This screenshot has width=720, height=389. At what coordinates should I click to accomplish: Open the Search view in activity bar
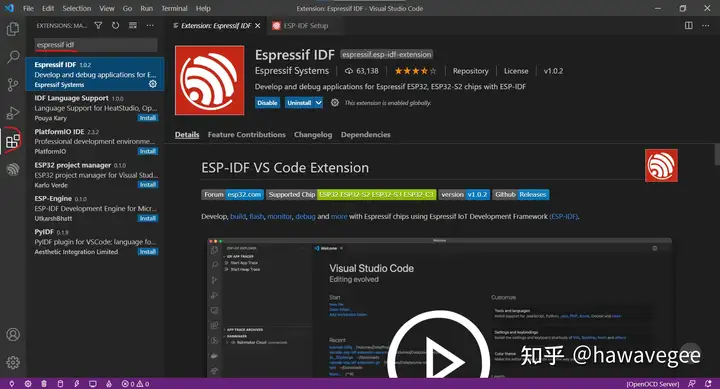coord(13,57)
